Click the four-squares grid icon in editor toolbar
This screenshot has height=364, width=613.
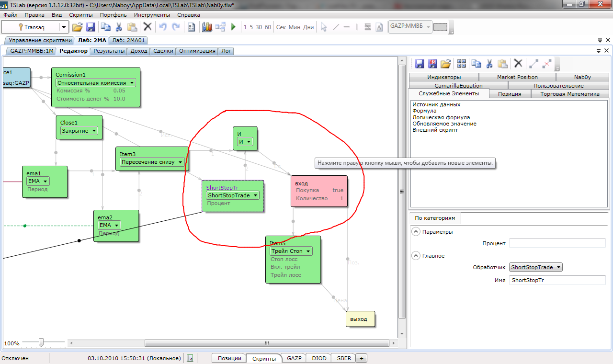point(461,64)
